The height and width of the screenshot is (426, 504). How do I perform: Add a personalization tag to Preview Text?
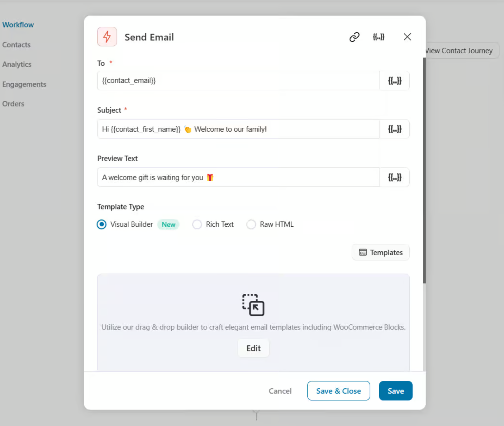395,177
